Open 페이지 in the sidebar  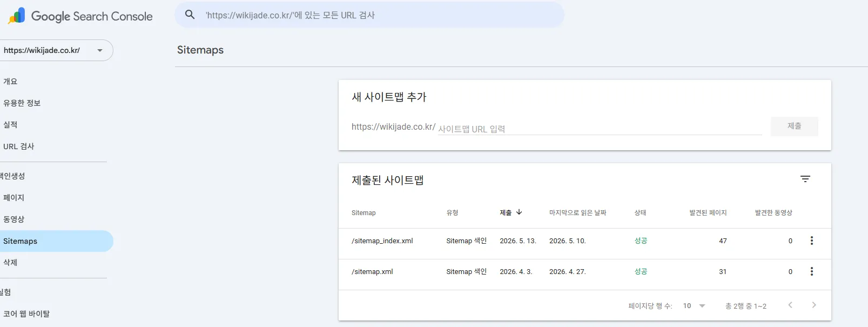pyautogui.click(x=14, y=197)
